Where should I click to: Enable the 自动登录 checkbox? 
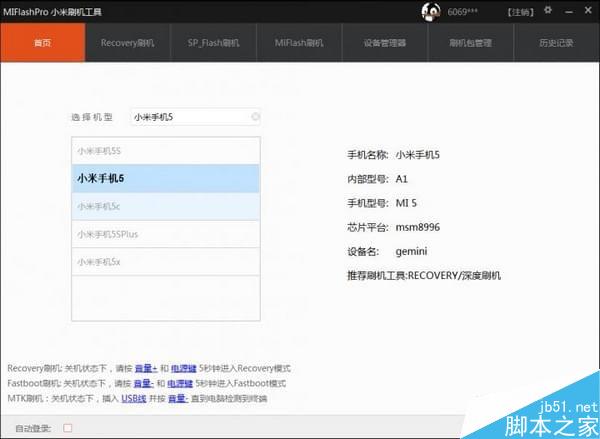point(68,428)
